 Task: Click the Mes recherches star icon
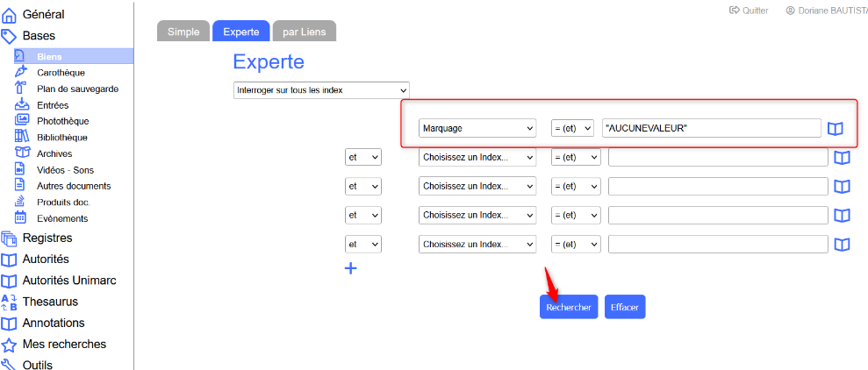(10, 345)
